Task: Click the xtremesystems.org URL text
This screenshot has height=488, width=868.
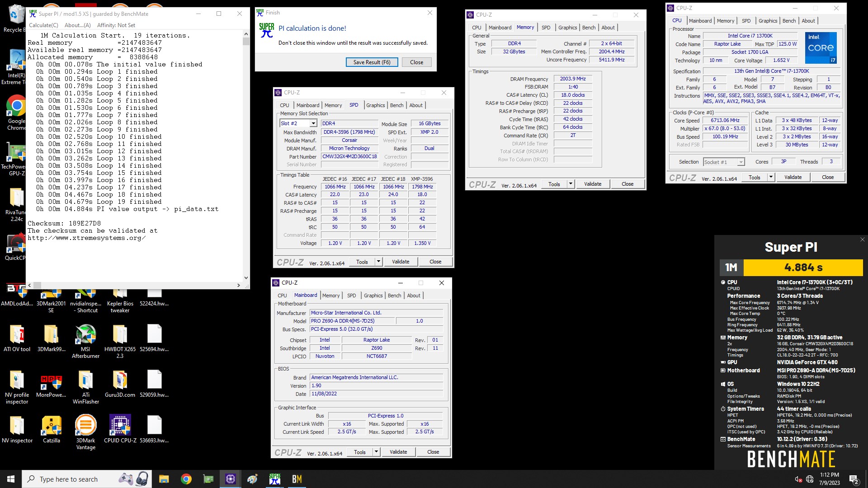Action: (86, 238)
